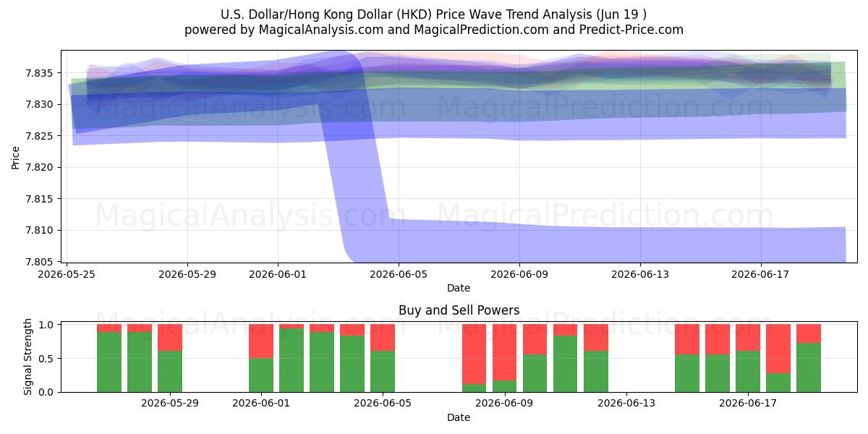Click the 2026-06-13 date label on price chart
Image resolution: width=868 pixels, height=434 pixels.
click(640, 274)
